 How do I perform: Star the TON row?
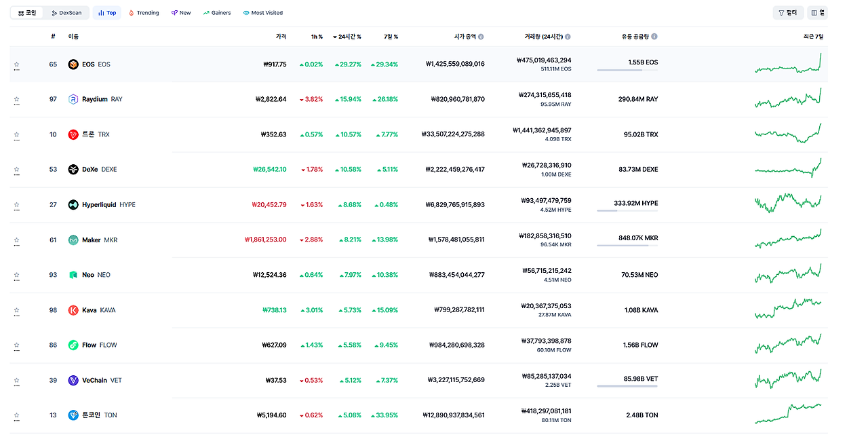point(17,417)
